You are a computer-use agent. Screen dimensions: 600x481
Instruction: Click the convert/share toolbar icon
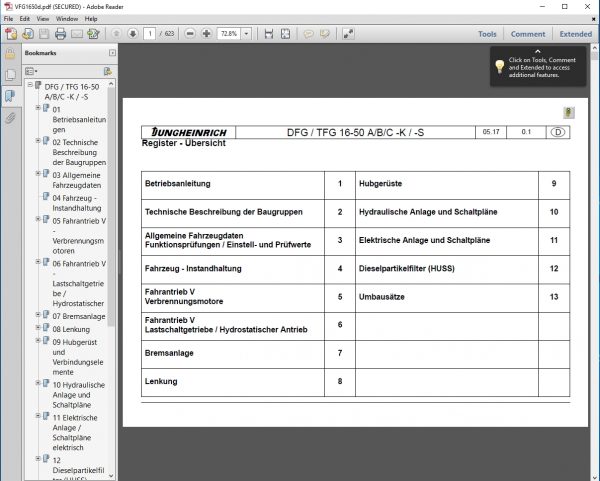click(x=93, y=34)
